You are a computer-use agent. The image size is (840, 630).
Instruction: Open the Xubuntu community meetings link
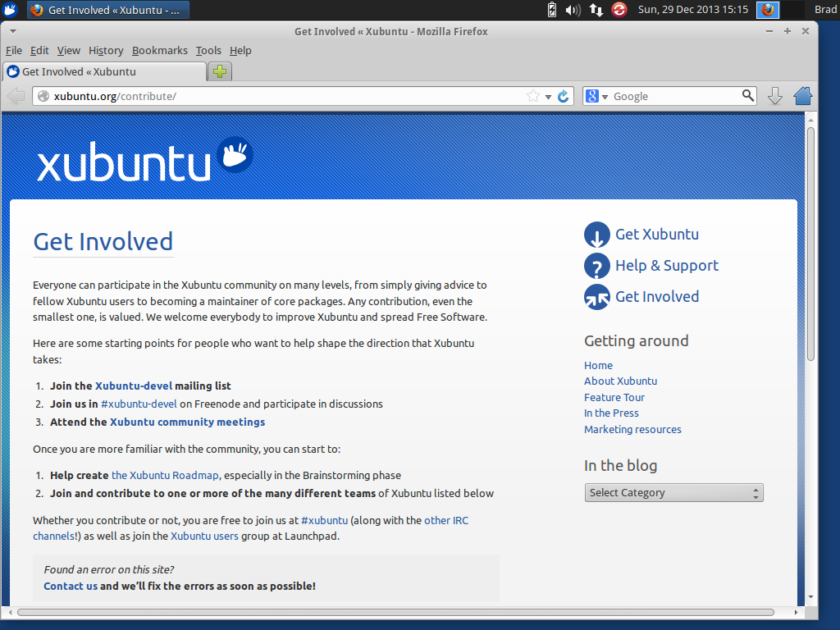click(188, 422)
